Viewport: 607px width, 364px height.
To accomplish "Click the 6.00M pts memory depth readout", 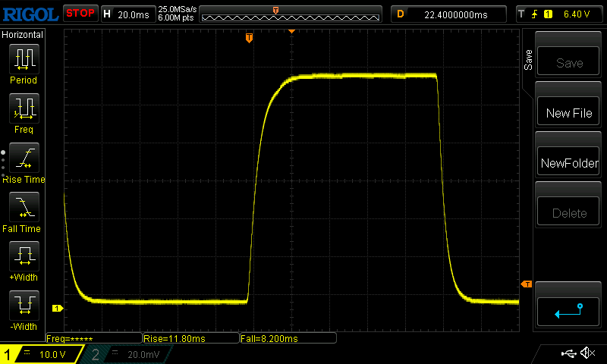I will [176, 17].
